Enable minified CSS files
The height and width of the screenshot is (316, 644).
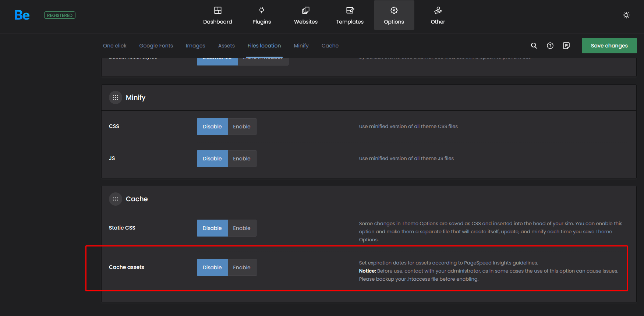241,127
